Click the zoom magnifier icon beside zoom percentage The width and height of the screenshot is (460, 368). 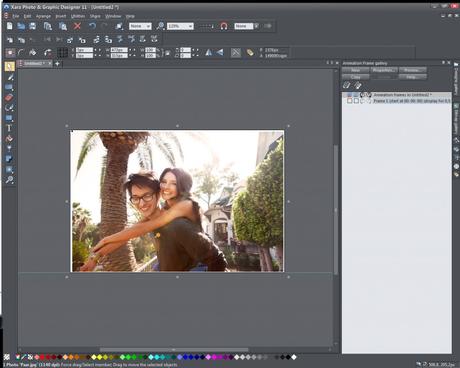(x=160, y=26)
